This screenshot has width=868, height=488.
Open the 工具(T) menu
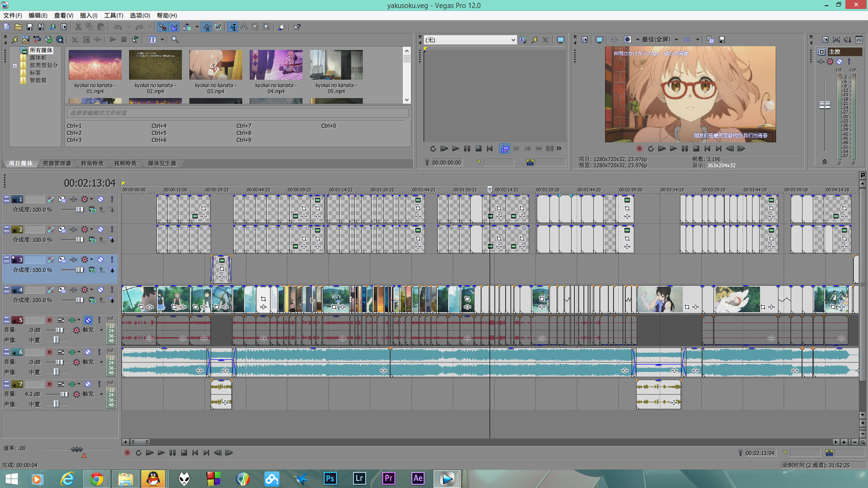click(114, 16)
